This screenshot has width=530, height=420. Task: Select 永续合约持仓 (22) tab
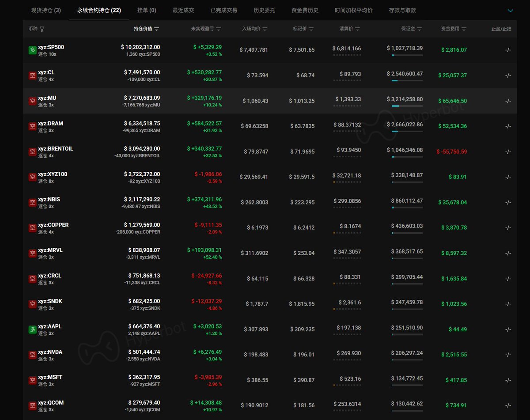pyautogui.click(x=99, y=10)
